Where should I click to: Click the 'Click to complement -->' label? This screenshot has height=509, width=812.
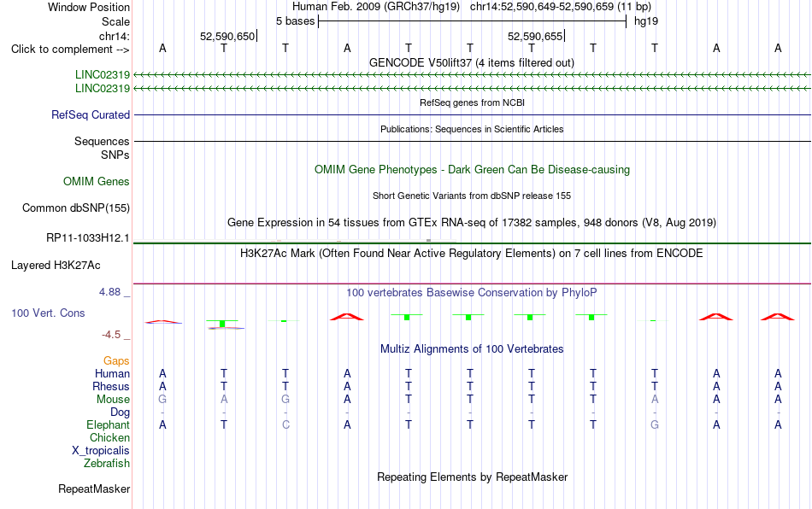pos(70,50)
